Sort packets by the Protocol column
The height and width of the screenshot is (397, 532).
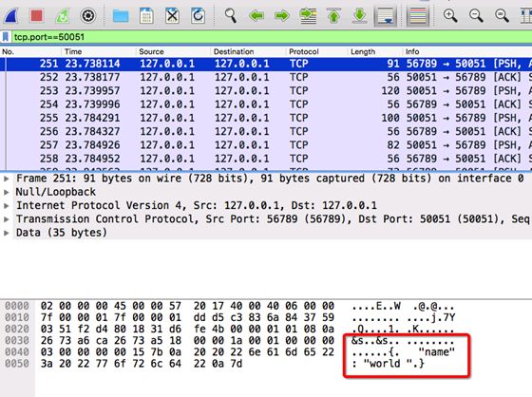click(317, 51)
